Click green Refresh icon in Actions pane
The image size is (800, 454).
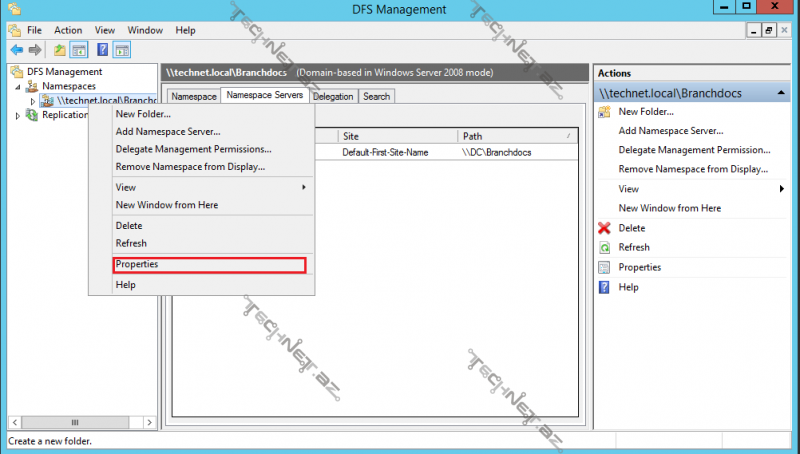tap(604, 247)
